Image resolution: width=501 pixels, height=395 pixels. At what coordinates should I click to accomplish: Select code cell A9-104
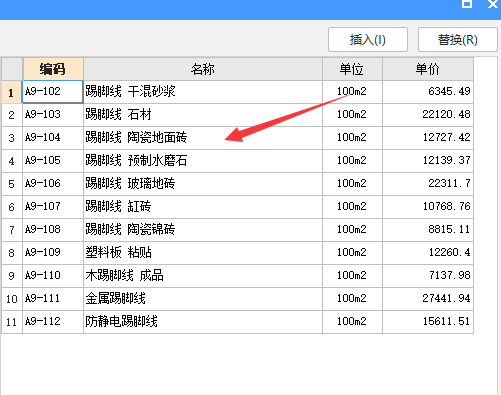53,138
